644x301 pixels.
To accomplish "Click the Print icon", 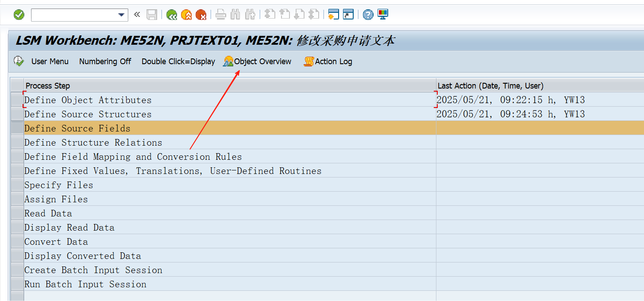I will 221,15.
